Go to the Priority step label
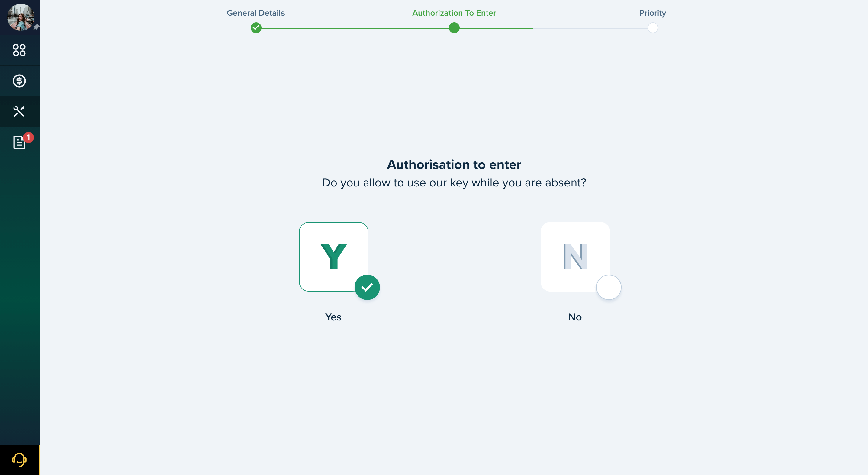 point(652,13)
